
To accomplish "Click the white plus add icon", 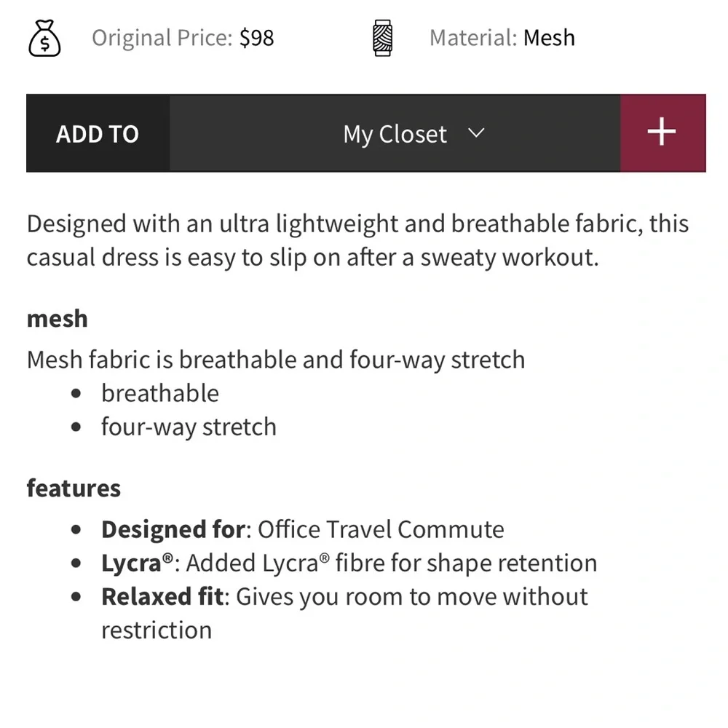I will tap(662, 132).
